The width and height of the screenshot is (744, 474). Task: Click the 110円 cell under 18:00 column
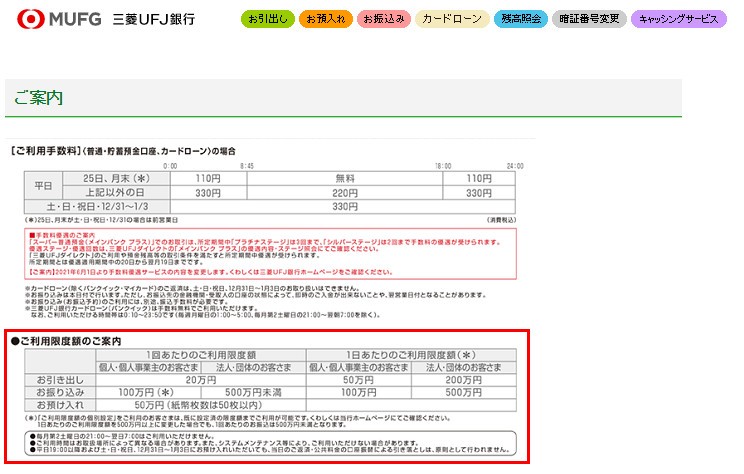pos(479,178)
